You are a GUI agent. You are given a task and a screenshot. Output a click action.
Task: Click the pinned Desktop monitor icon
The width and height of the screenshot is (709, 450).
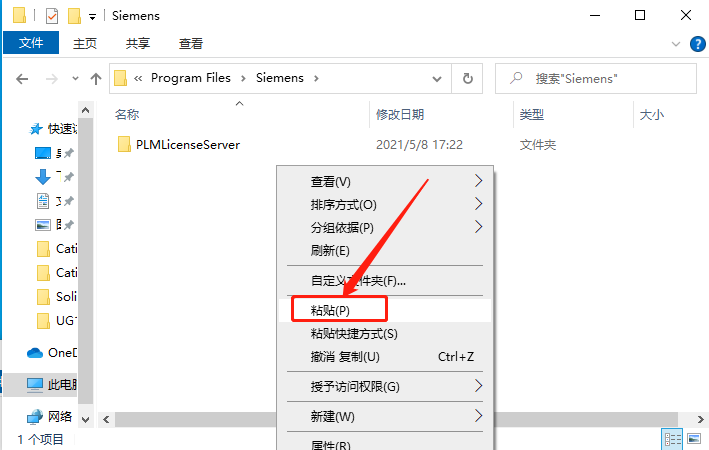pyautogui.click(x=43, y=153)
